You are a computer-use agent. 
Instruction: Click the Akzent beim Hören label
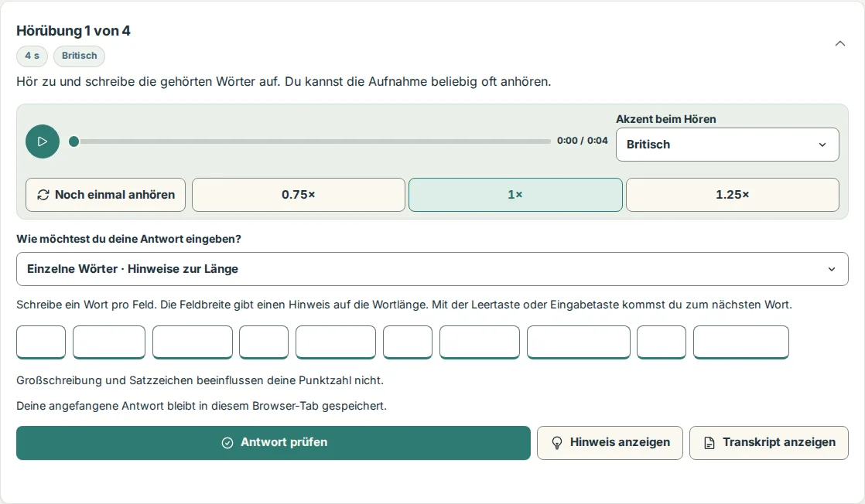[x=666, y=119]
